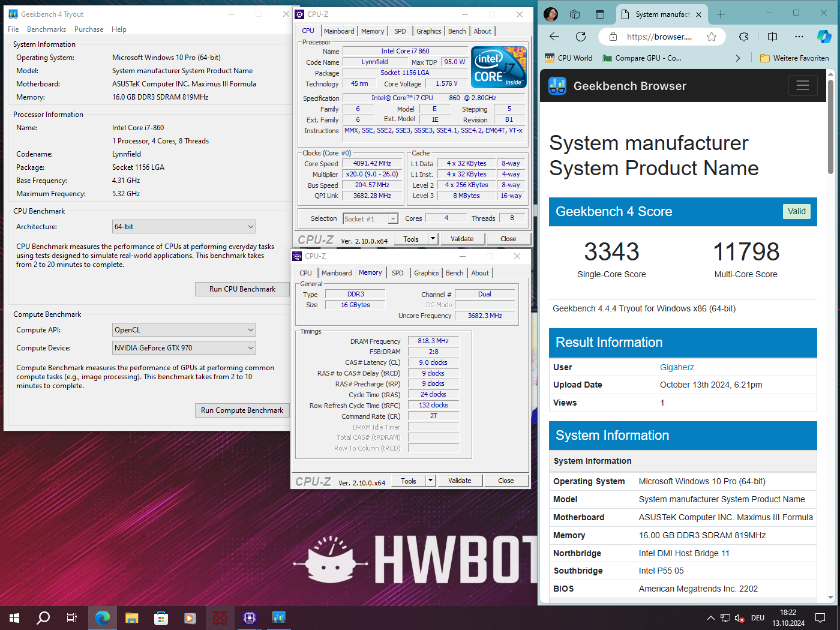Image resolution: width=840 pixels, height=630 pixels.
Task: Switch to CPU-Z taskbar icon
Action: click(x=250, y=617)
